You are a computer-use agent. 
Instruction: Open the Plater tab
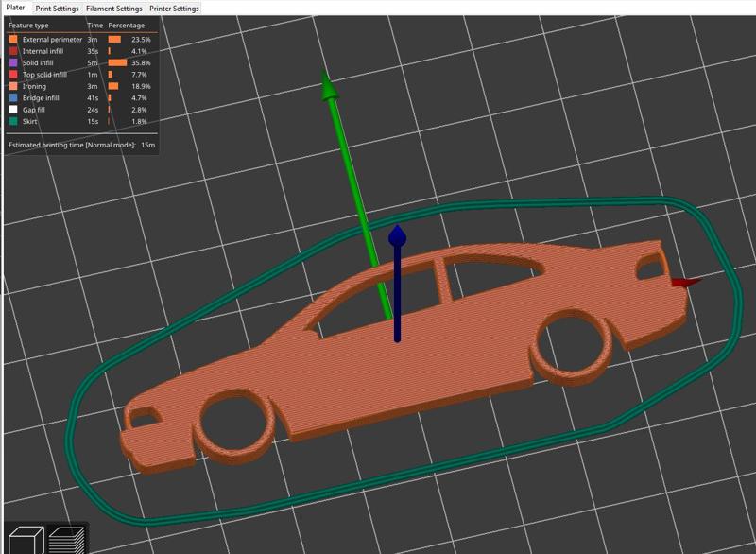[x=16, y=8]
